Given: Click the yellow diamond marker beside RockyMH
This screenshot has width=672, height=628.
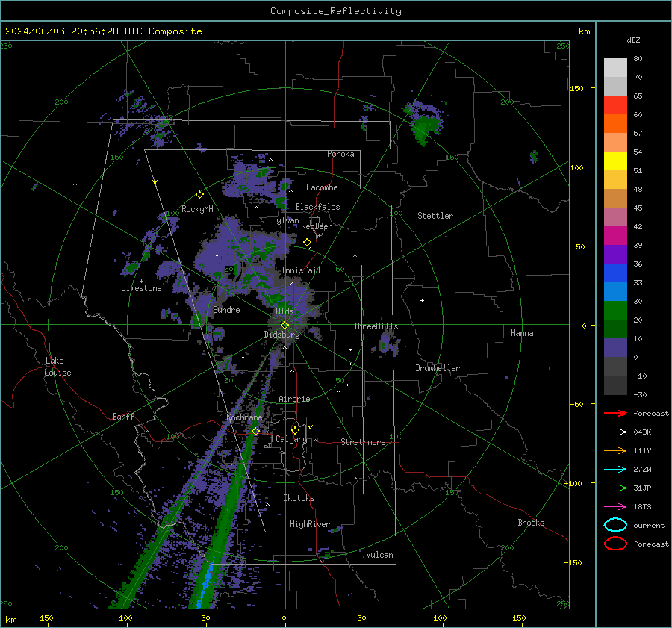Looking at the screenshot, I should [x=199, y=195].
